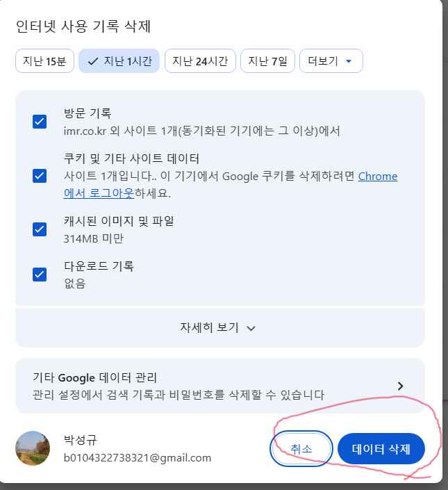Click the 박성규 profile avatar picture
Image resolution: width=448 pixels, height=490 pixels.
point(33,448)
